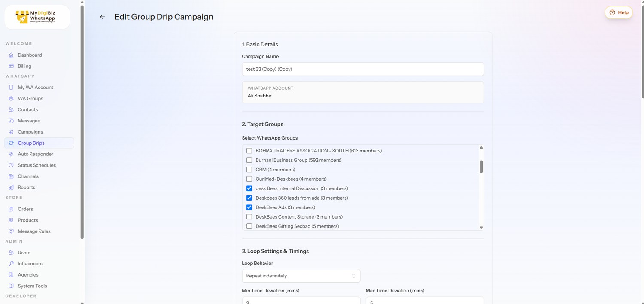
Task: Open Dashboard from the sidebar
Action: [39, 55]
